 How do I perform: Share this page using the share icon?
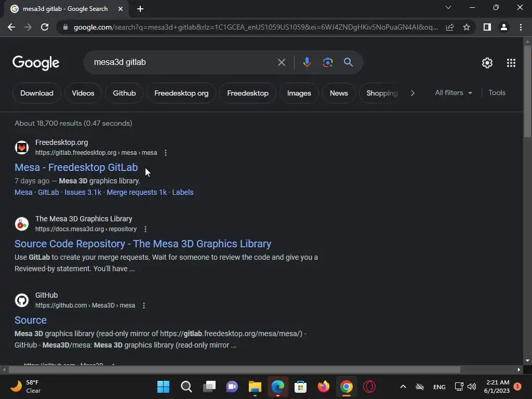450,27
